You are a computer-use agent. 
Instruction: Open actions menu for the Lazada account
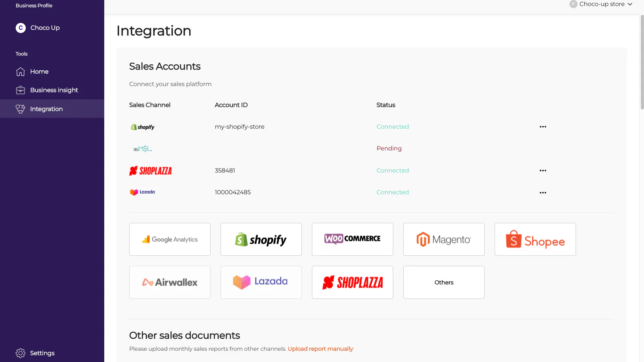pos(543,192)
